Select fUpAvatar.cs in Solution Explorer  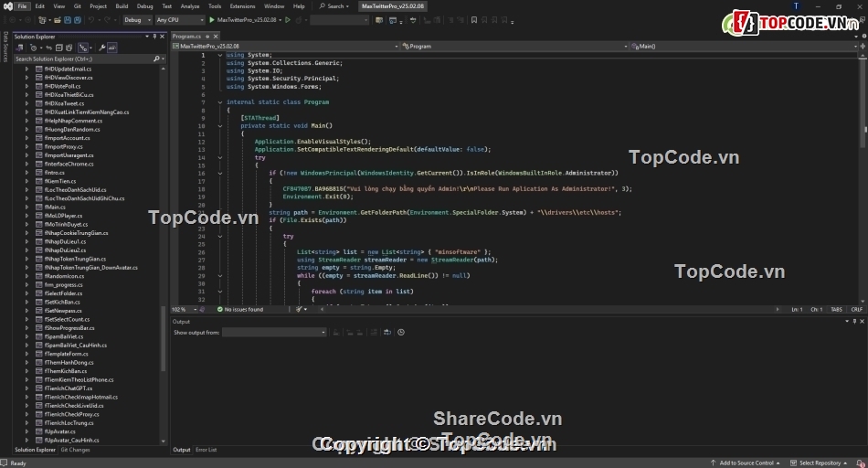tap(59, 431)
